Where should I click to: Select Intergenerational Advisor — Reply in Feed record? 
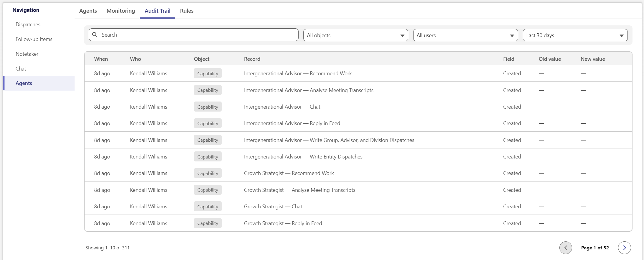(x=292, y=123)
